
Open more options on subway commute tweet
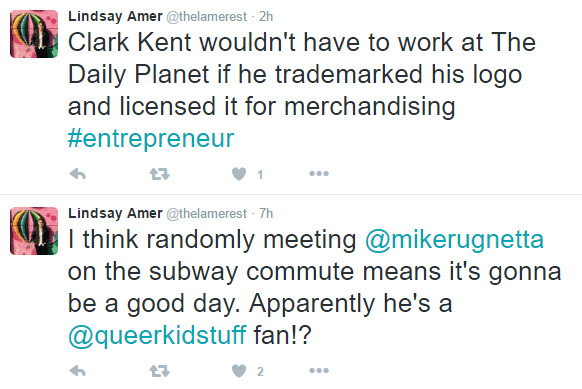(x=319, y=370)
